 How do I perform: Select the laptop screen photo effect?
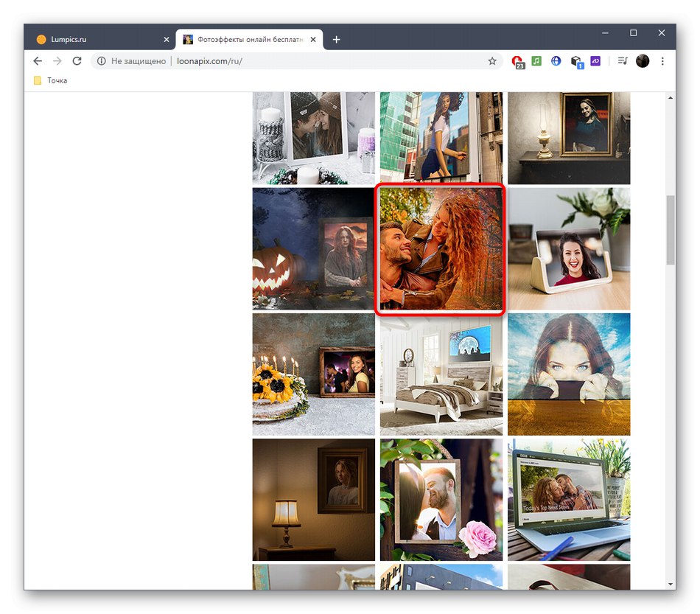(x=569, y=500)
